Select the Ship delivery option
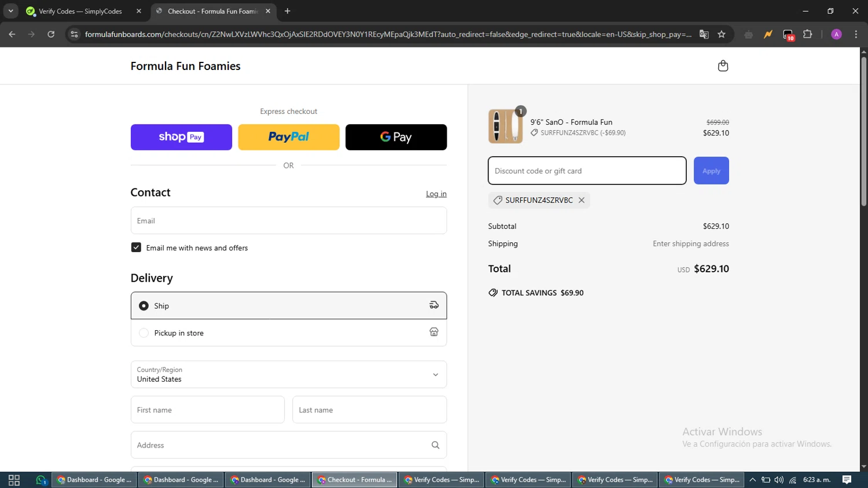The height and width of the screenshot is (488, 868). (289, 305)
